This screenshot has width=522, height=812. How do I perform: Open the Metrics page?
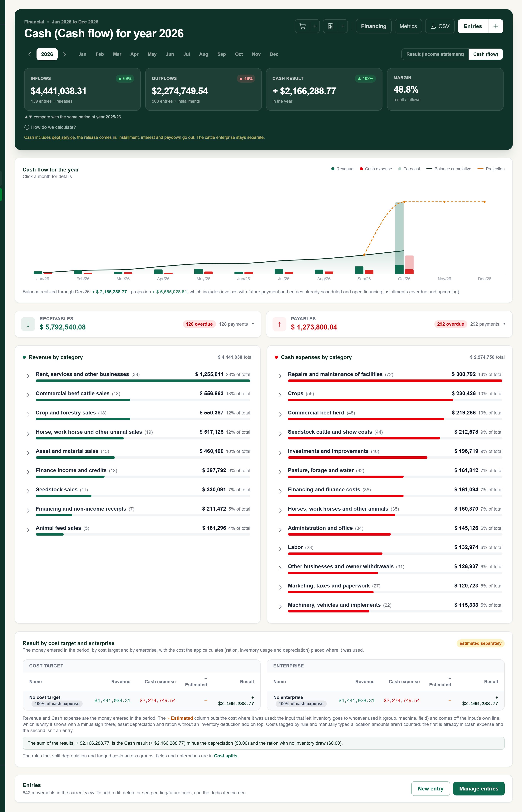(x=408, y=26)
